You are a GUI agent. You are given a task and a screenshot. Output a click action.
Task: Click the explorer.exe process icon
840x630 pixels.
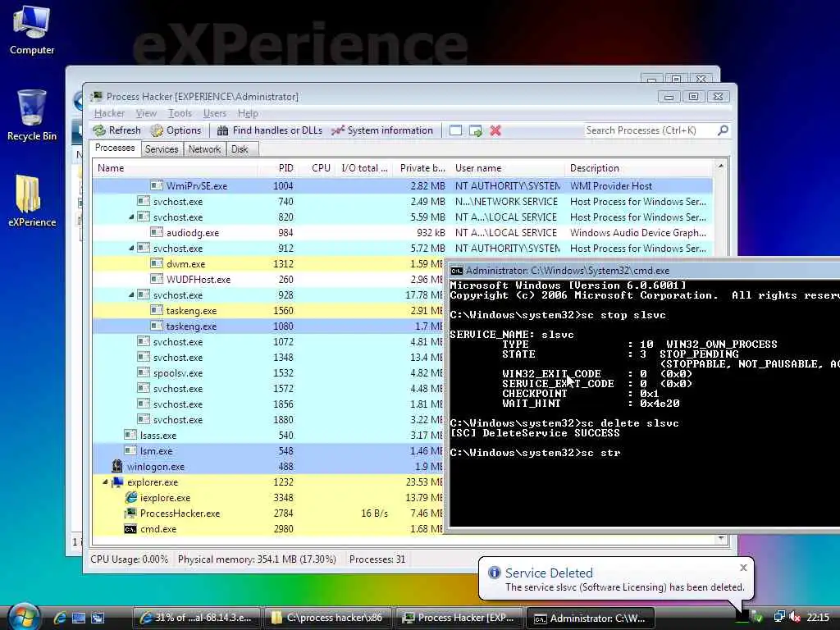coord(117,482)
